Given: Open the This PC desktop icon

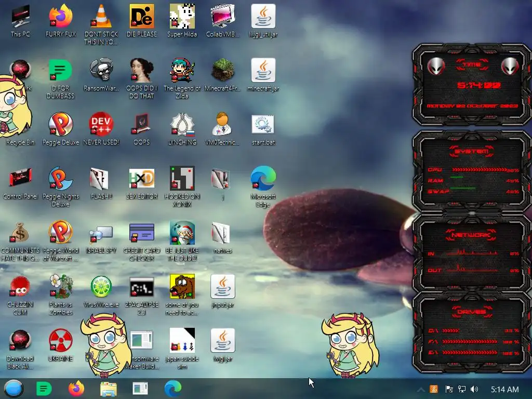Looking at the screenshot, I should pos(20,21).
